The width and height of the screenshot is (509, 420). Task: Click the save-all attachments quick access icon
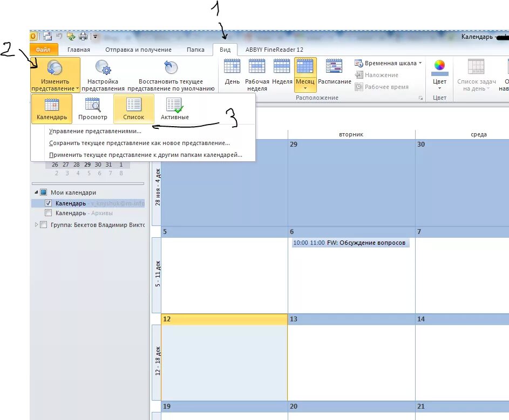pos(47,36)
